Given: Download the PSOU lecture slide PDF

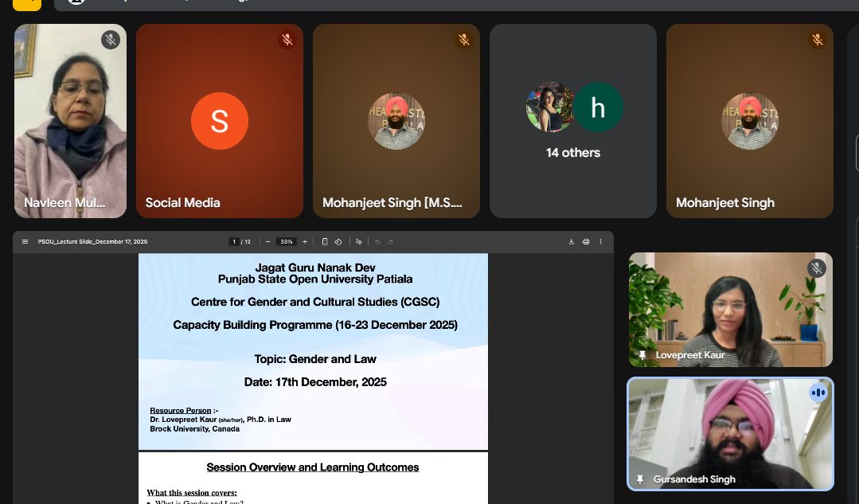Looking at the screenshot, I should [571, 241].
